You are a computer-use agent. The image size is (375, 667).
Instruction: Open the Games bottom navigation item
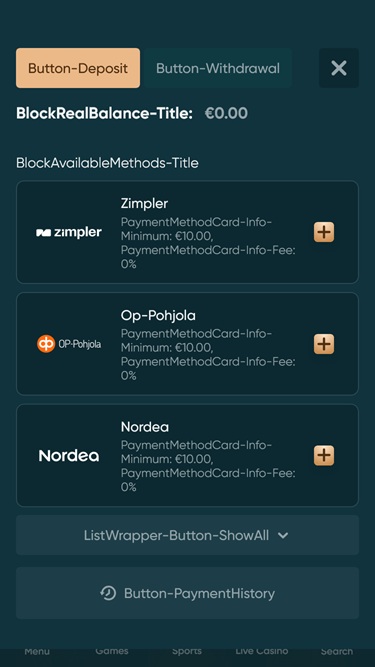[112, 651]
